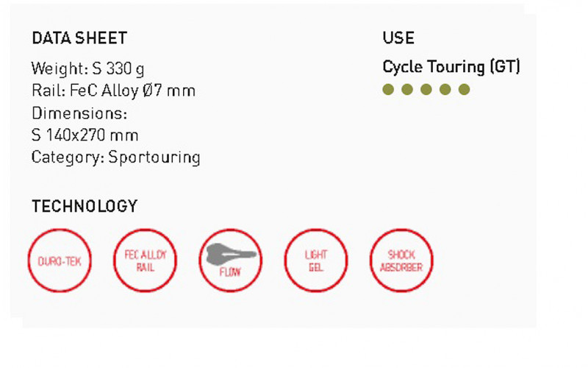Click the Duro-Tek technology icon

click(x=60, y=261)
